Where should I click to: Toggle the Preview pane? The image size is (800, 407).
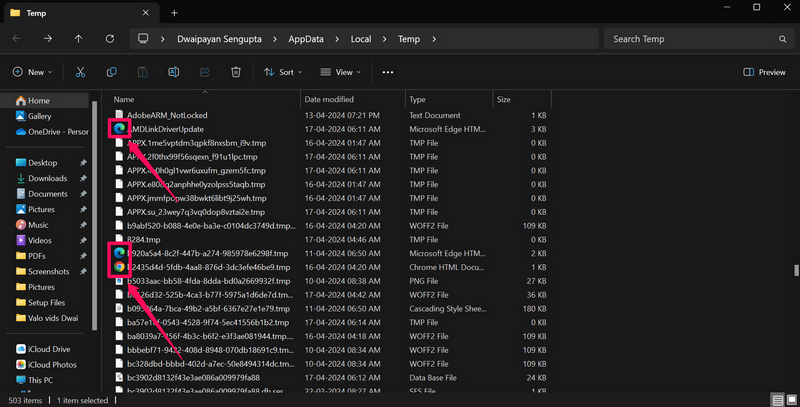(x=765, y=72)
